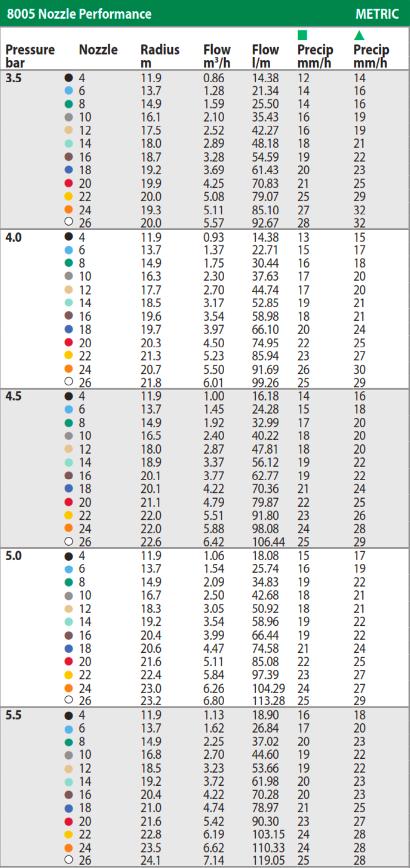Select the yellow nozzle 22 dot under 4.5 bar
Screen dimensions: 410x868
(x=68, y=515)
